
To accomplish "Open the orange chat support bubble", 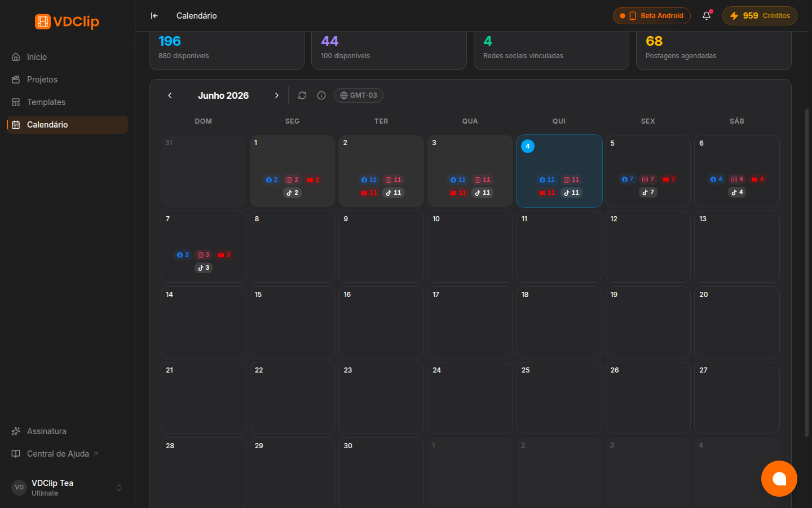I will (779, 479).
